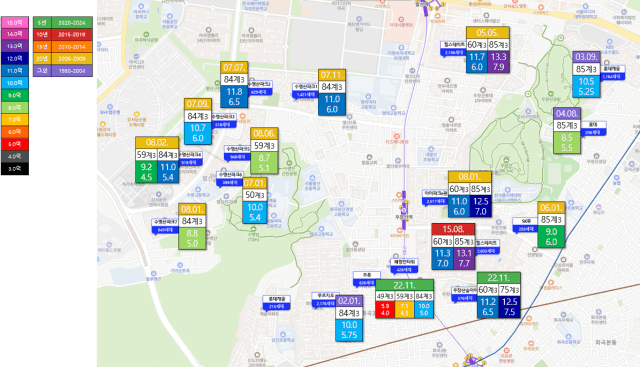
Task: Open the 06.01. marker's 9.0 price box
Action: [551, 237]
